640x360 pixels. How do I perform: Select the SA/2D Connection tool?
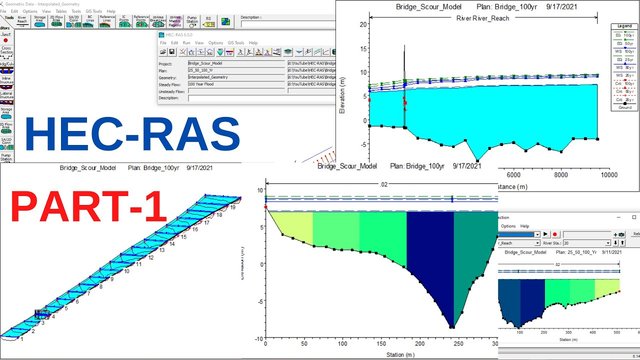click(74, 21)
